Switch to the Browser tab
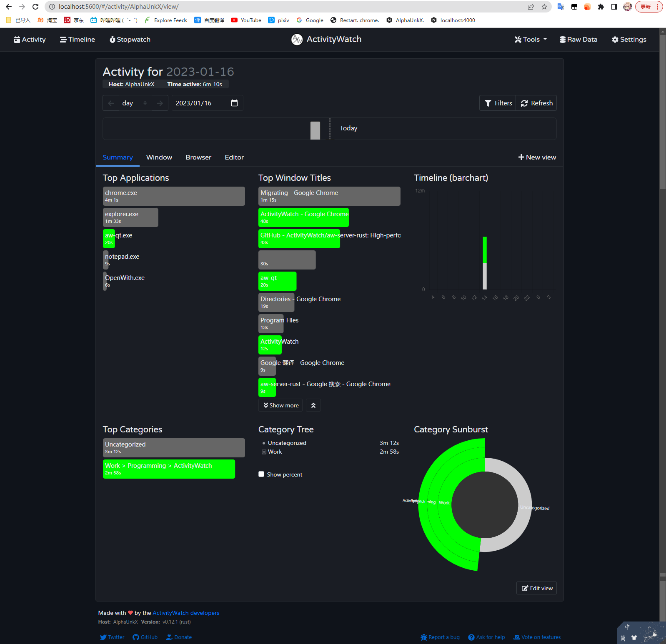 198,157
